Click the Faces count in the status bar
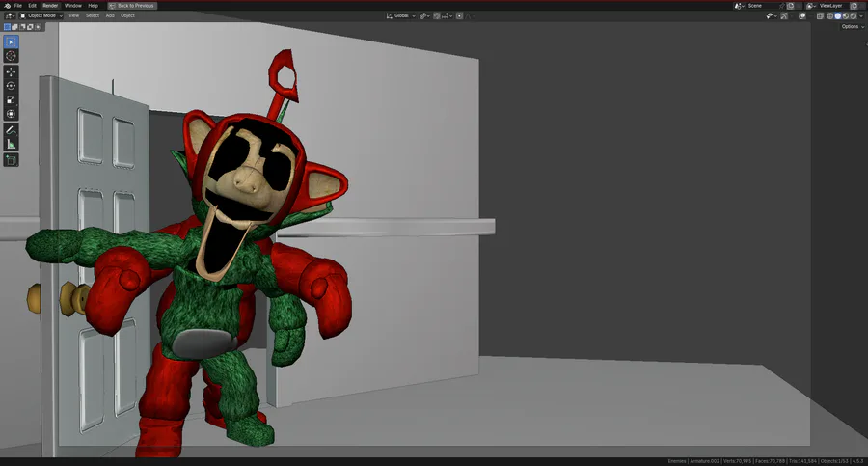The width and height of the screenshot is (868, 466). point(770,461)
